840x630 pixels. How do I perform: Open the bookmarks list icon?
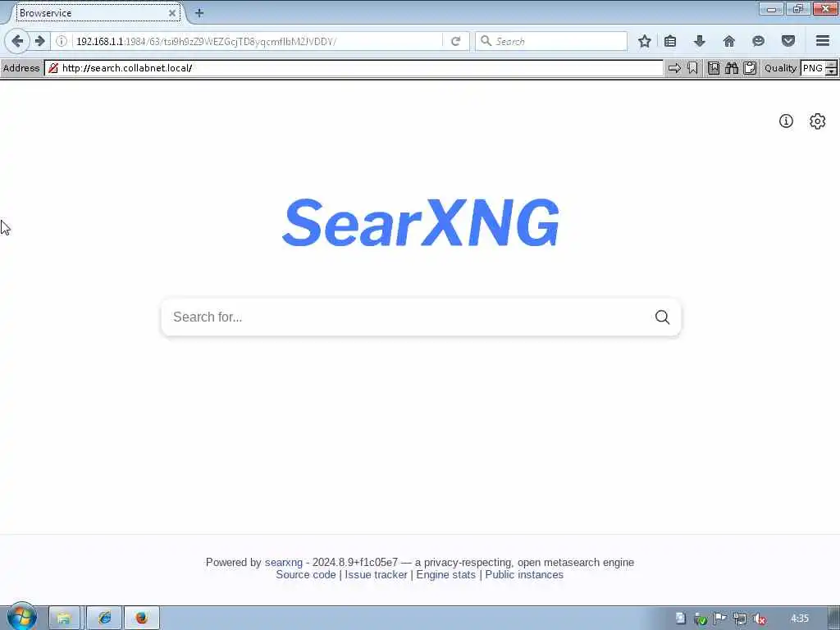670,41
